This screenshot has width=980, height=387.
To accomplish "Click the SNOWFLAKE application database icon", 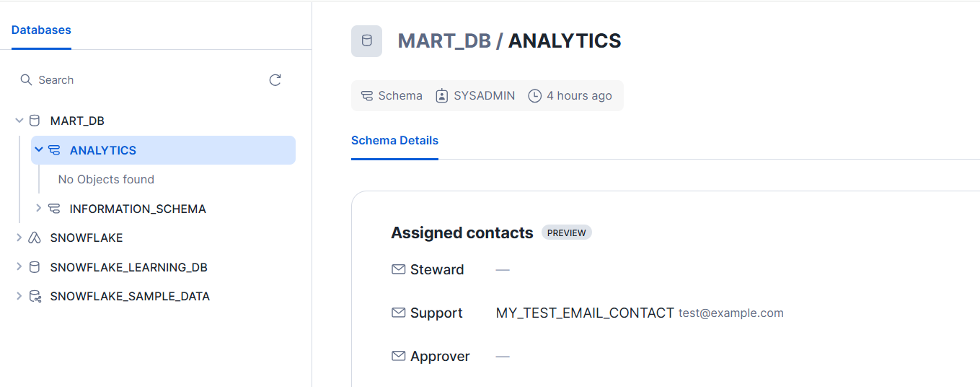I will (35, 238).
